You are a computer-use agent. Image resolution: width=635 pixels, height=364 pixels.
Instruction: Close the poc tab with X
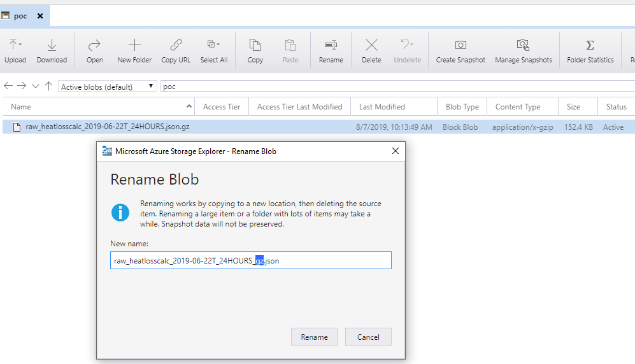pyautogui.click(x=40, y=16)
